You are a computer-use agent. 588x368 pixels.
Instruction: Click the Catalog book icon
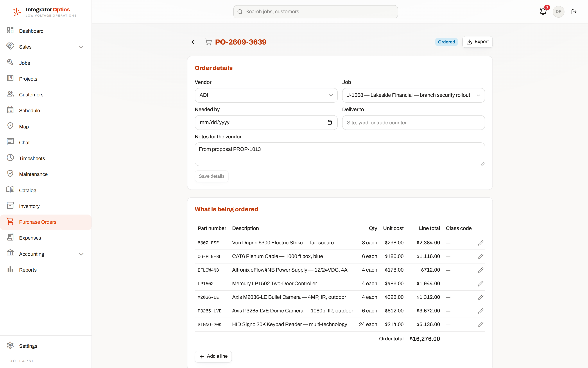[x=10, y=190]
